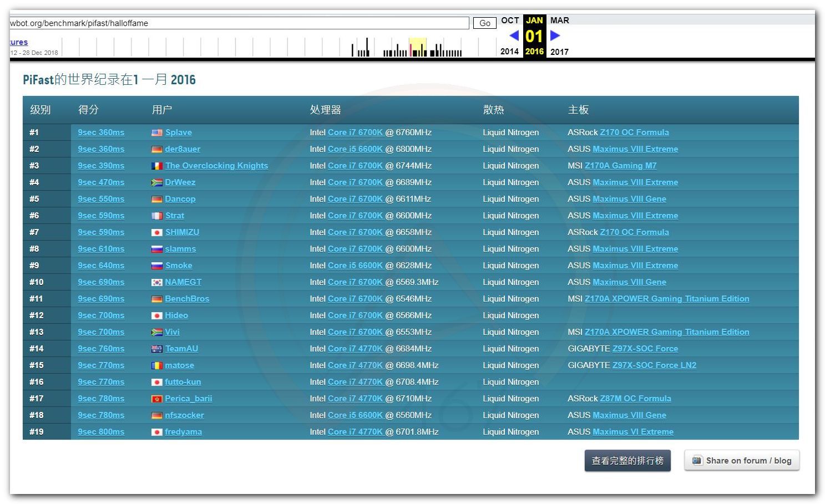
Task: Select the highlighted 2016 marker in timeline graph
Action: (x=418, y=48)
